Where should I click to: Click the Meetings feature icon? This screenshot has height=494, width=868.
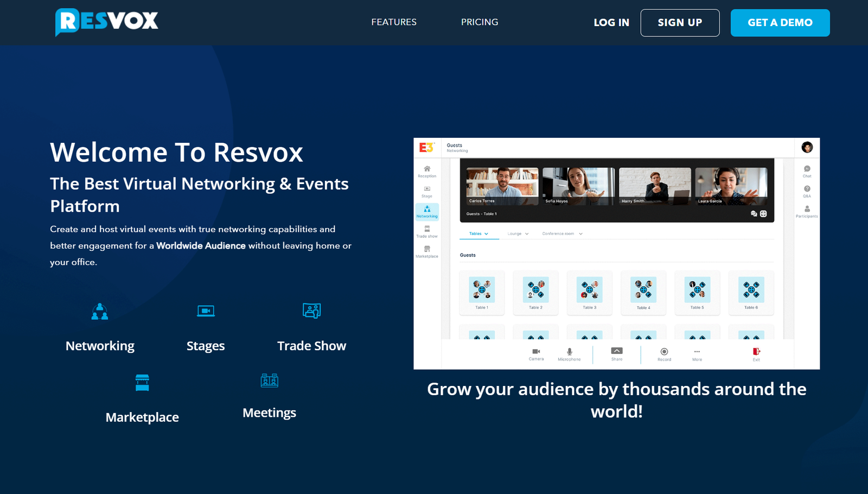tap(270, 380)
